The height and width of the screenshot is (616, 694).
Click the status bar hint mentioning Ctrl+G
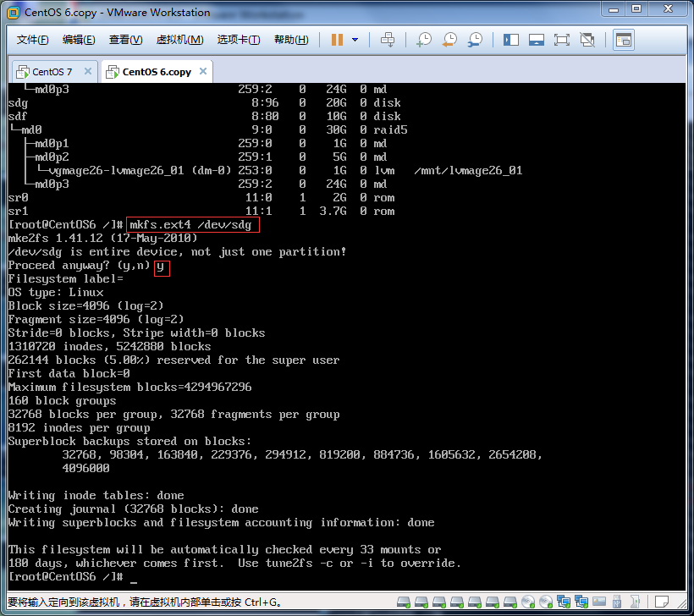click(x=144, y=602)
